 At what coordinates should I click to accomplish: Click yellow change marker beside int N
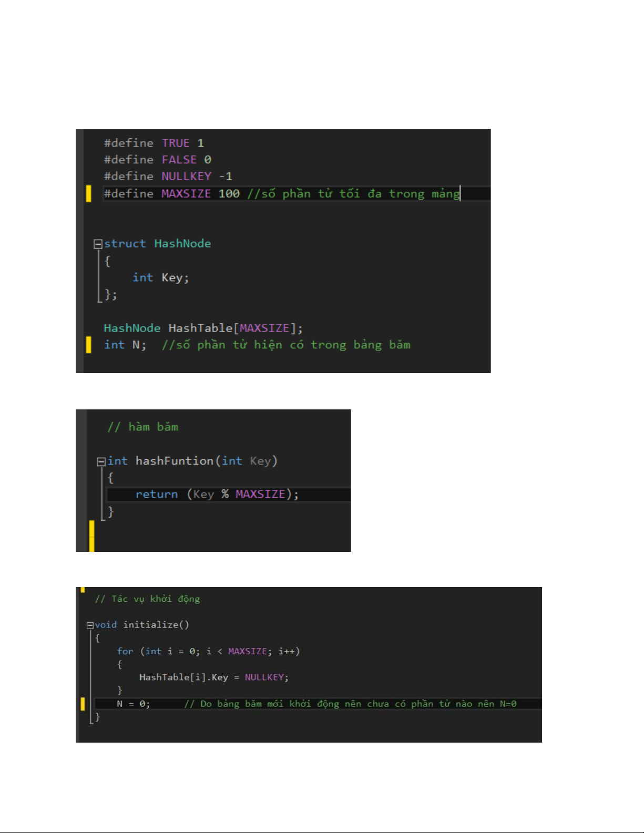point(88,345)
